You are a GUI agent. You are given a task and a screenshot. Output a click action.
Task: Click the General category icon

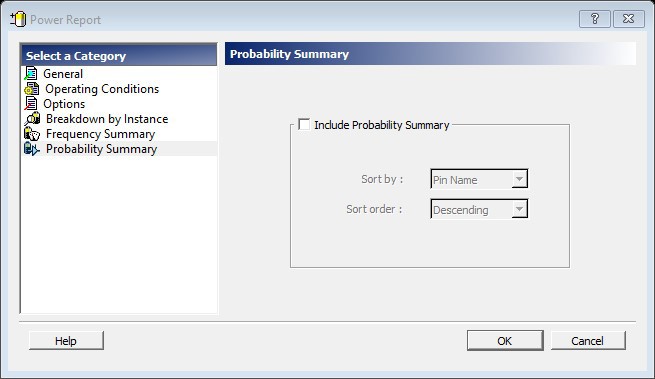(x=31, y=74)
